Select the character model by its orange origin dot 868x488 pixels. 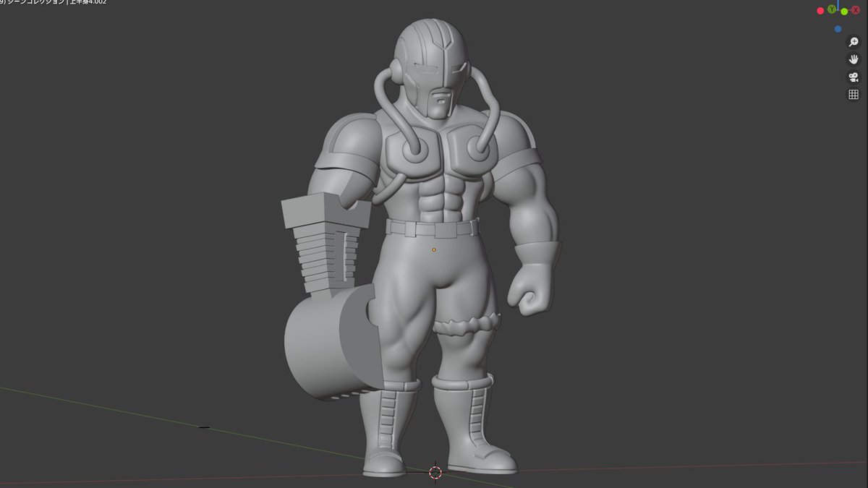click(434, 250)
